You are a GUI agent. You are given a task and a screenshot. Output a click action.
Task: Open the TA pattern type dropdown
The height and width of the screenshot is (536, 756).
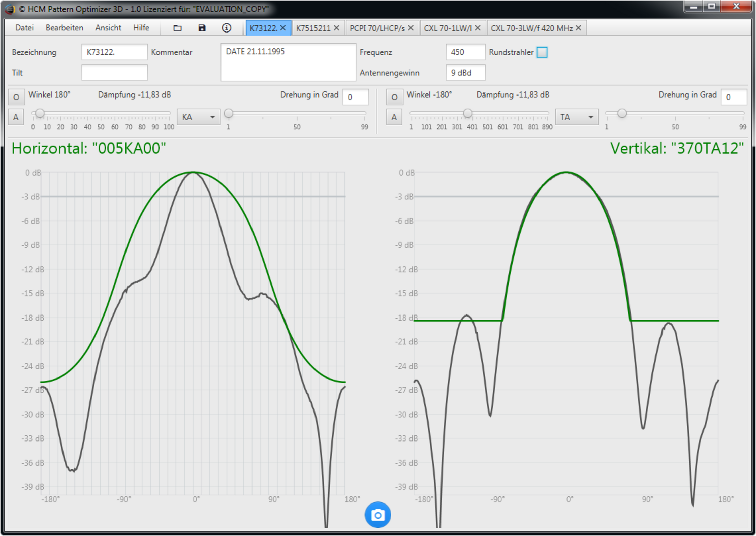coord(577,117)
